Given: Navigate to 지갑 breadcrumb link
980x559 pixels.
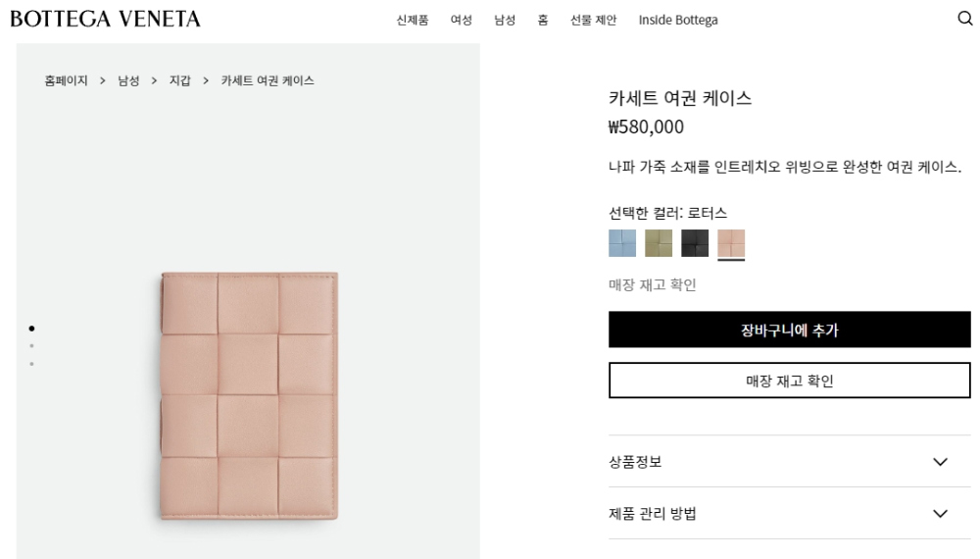Looking at the screenshot, I should [x=180, y=80].
